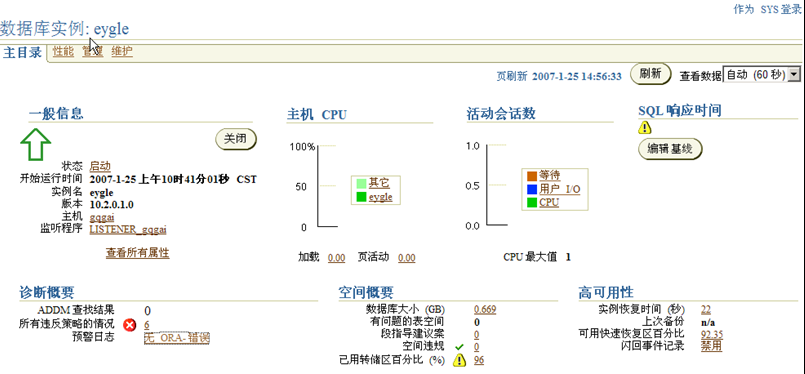Click the blue 用户 I/O legend swatch
The width and height of the screenshot is (805, 374).
[532, 189]
